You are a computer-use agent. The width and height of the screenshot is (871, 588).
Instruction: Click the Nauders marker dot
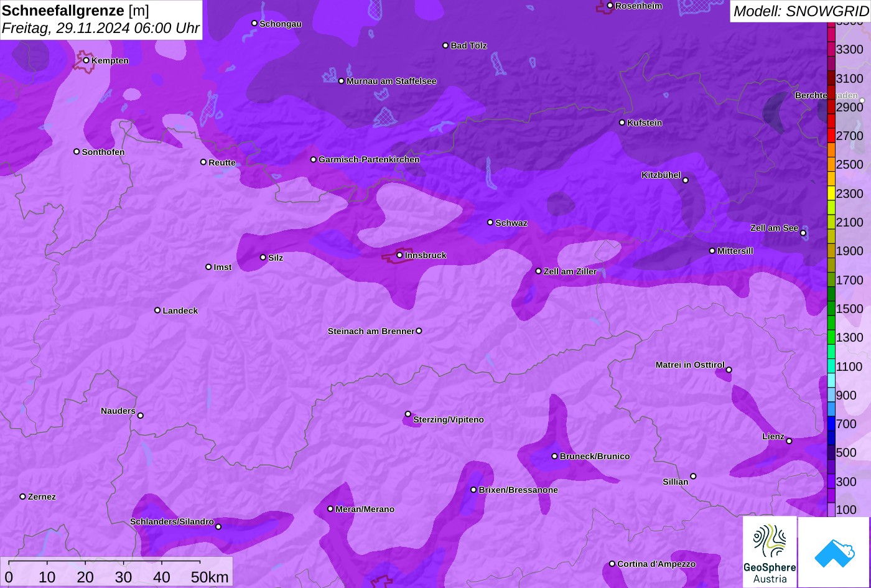click(141, 416)
